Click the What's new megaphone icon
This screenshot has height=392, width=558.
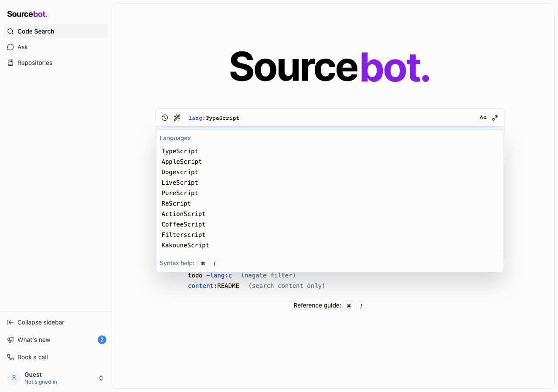(10, 340)
